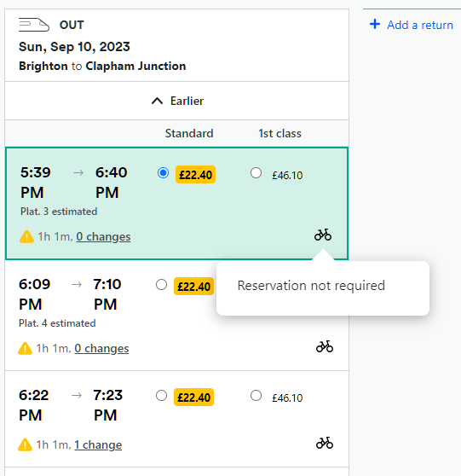Click the bicycle icon on 6:22 PM train
This screenshot has width=461, height=476.
click(325, 443)
